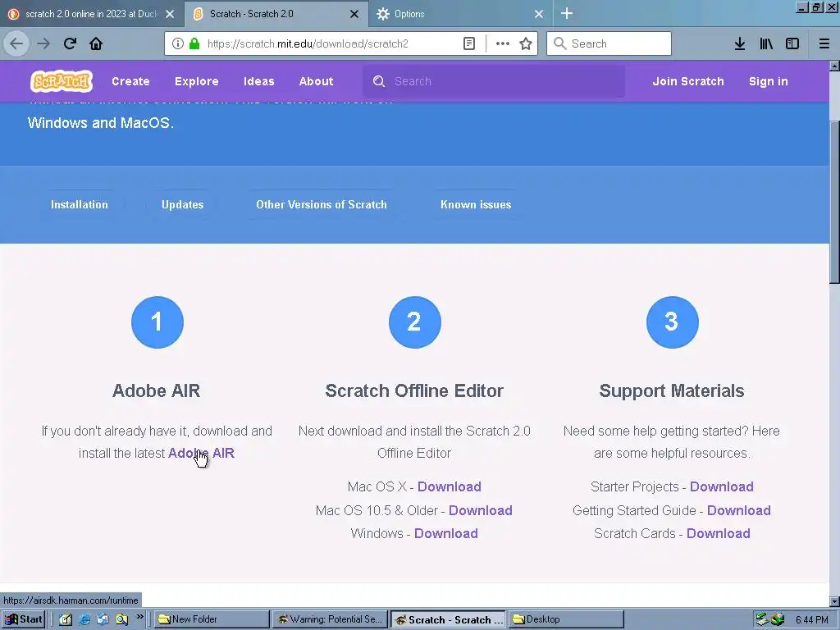The width and height of the screenshot is (840, 630).
Task: Click the magnifier in Scratch search bar
Action: point(379,81)
